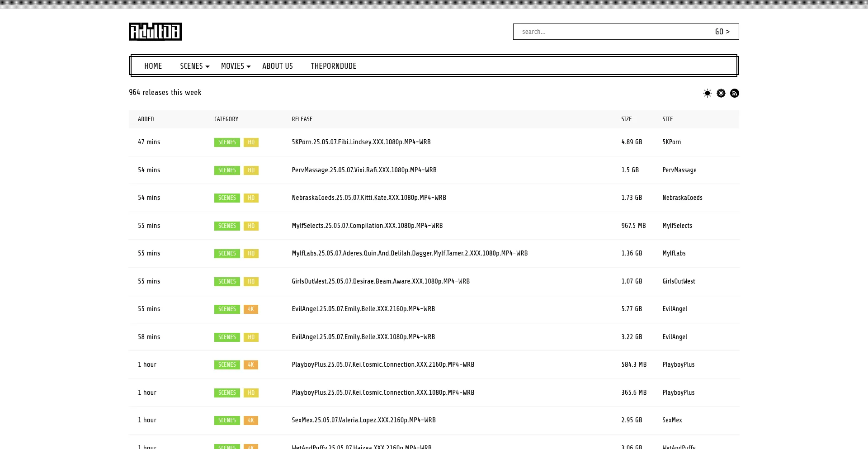868x449 pixels.
Task: Click SCENES badge in the 5KPorn row
Action: (227, 142)
